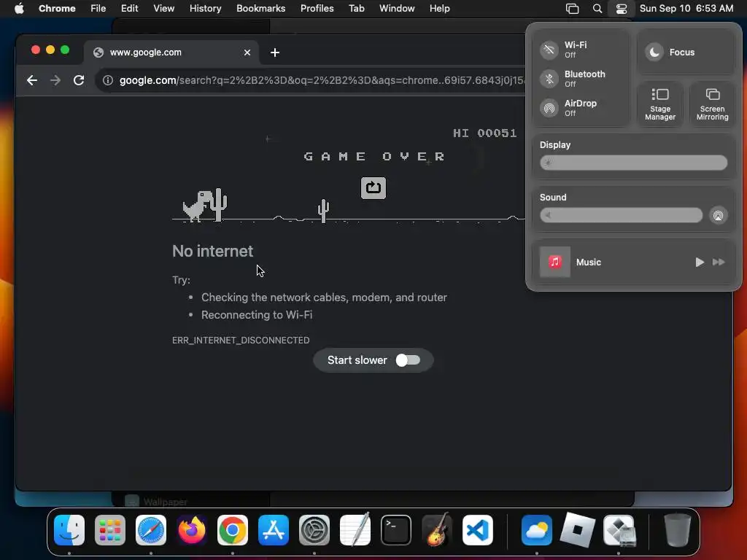Launch Roblox from the Dock

[578, 530]
